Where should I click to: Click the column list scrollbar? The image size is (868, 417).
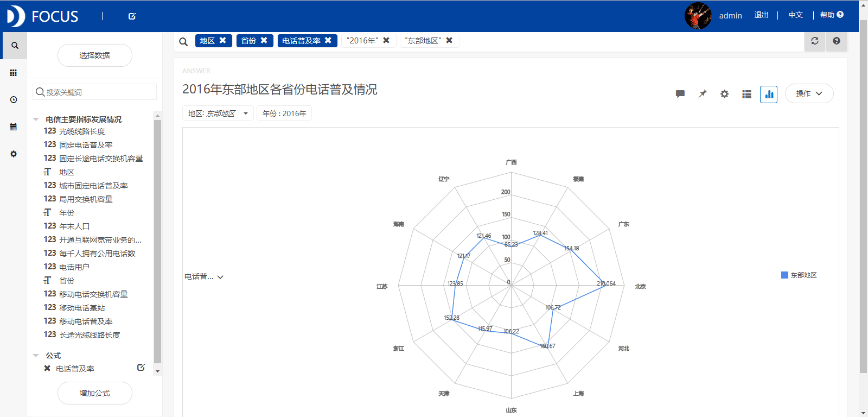(157, 242)
